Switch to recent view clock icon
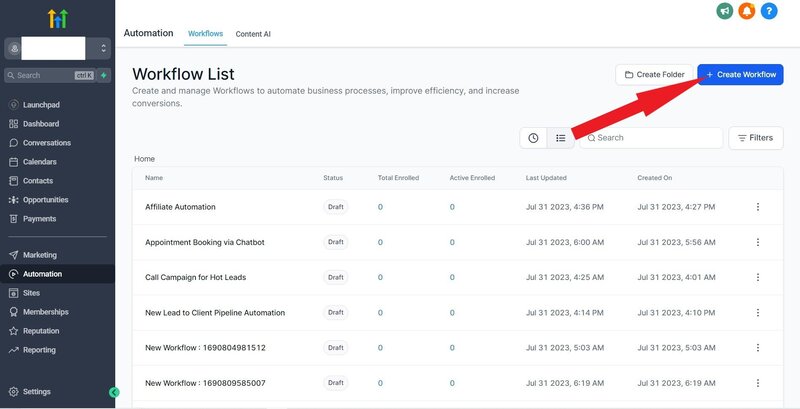The height and width of the screenshot is (409, 800). click(533, 138)
